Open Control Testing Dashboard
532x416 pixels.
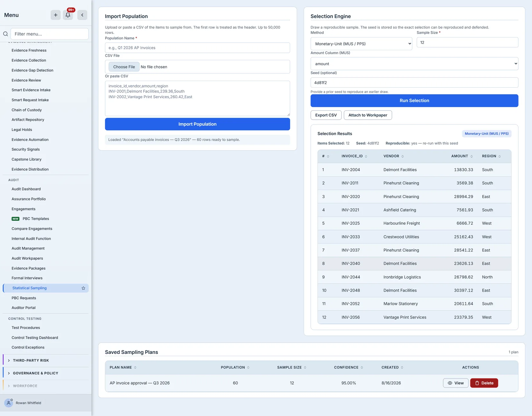point(35,338)
